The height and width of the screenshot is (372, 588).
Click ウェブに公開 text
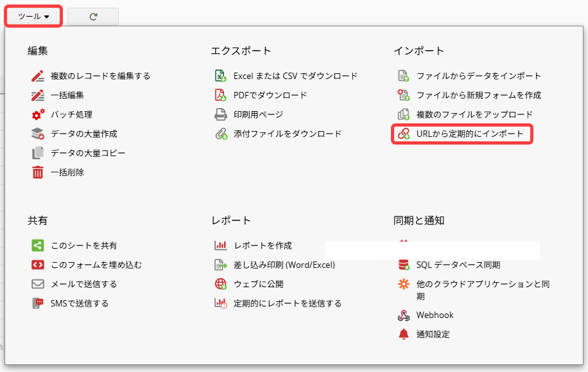point(259,284)
